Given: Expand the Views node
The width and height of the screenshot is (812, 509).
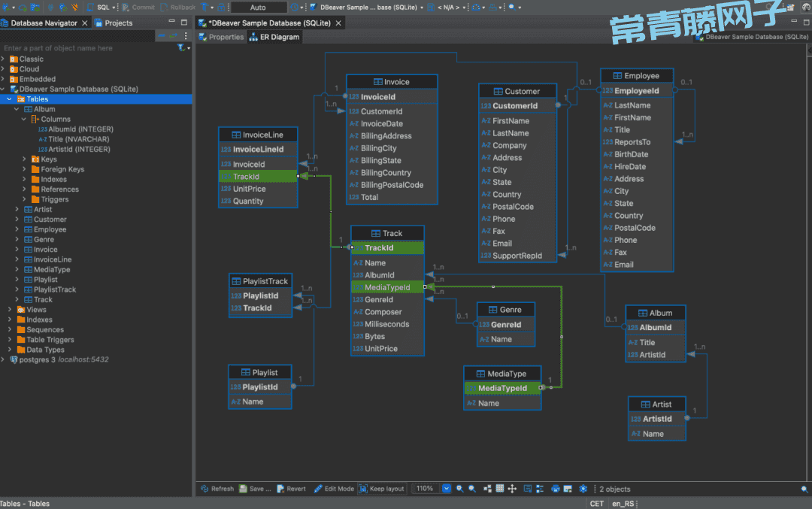Looking at the screenshot, I should click(9, 310).
